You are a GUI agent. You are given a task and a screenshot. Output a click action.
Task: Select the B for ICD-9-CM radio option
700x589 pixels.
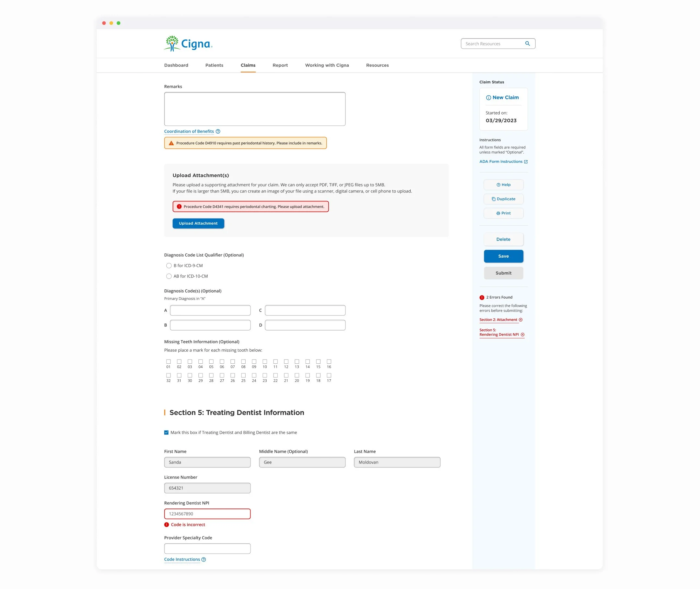[169, 266]
